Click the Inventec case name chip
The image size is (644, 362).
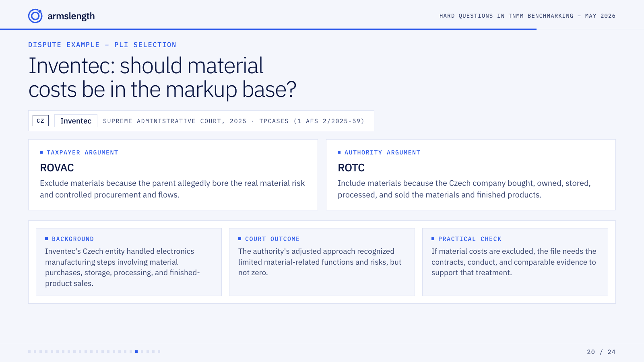click(x=76, y=121)
